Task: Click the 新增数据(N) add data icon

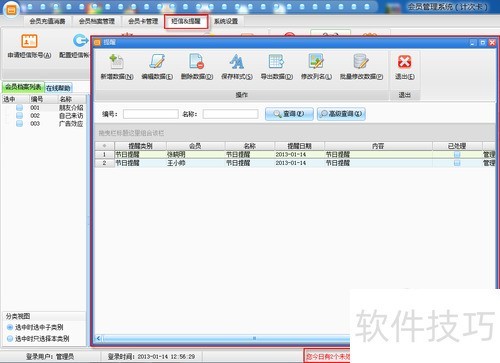Action: pyautogui.click(x=117, y=62)
